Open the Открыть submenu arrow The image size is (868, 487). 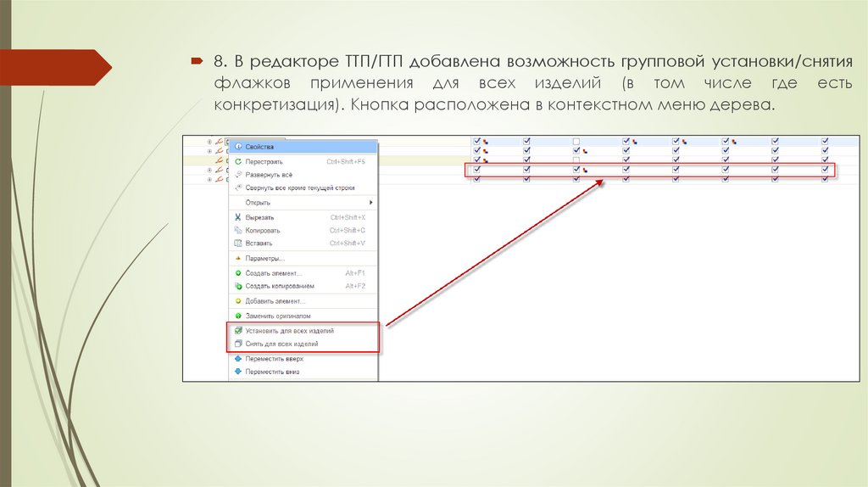click(370, 203)
